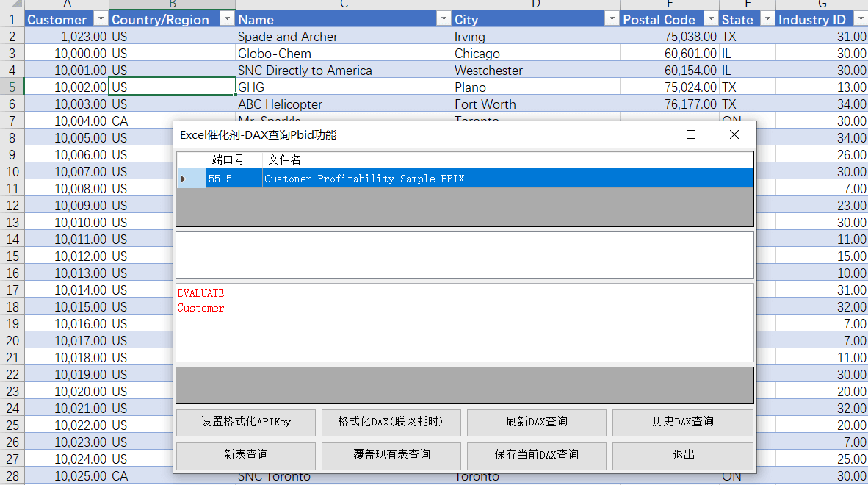The image size is (868, 485).
Task: Click the Industry ID column header cell
Action: (x=822, y=19)
